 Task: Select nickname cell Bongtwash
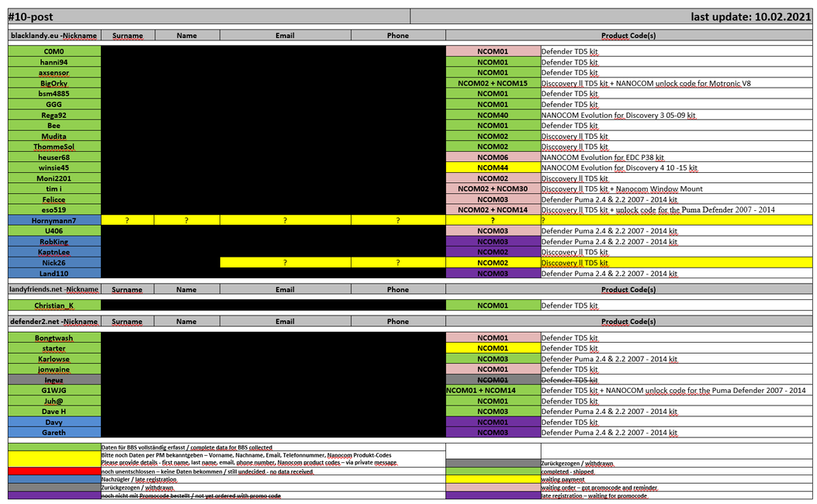pyautogui.click(x=54, y=338)
